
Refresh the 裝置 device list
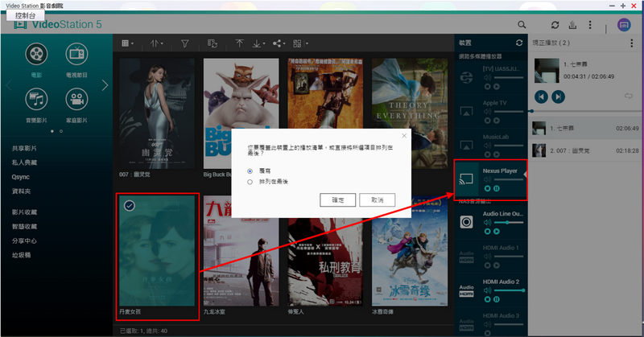[519, 43]
